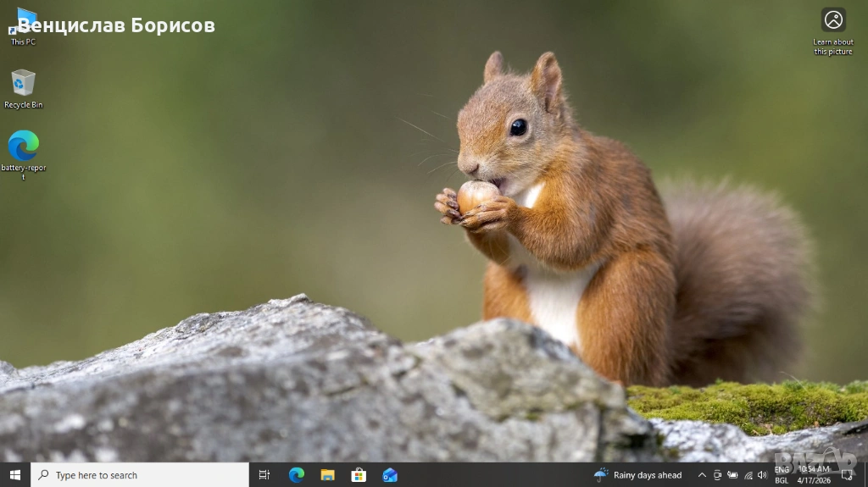Select the Recycle Bin icon
The height and width of the screenshot is (487, 868).
23,84
